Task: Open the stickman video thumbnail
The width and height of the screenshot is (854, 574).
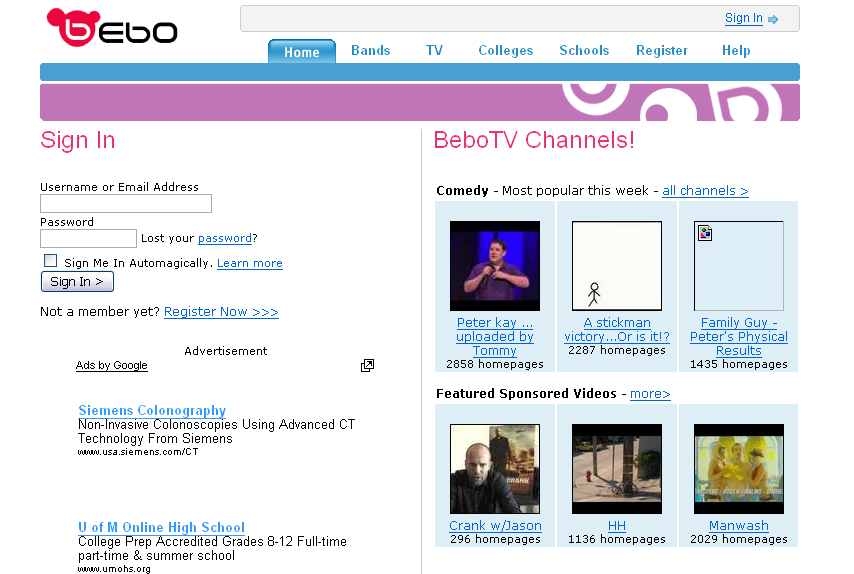Action: click(x=617, y=266)
